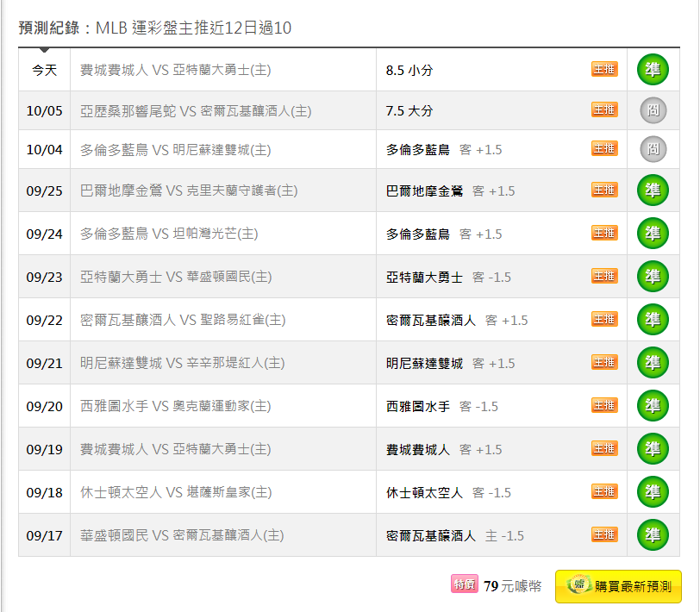Open matchup 亞歷桑那響尾蛇 VS 密爾瓦基釀酒人
Screen dimensions: 700x612
[x=196, y=110]
